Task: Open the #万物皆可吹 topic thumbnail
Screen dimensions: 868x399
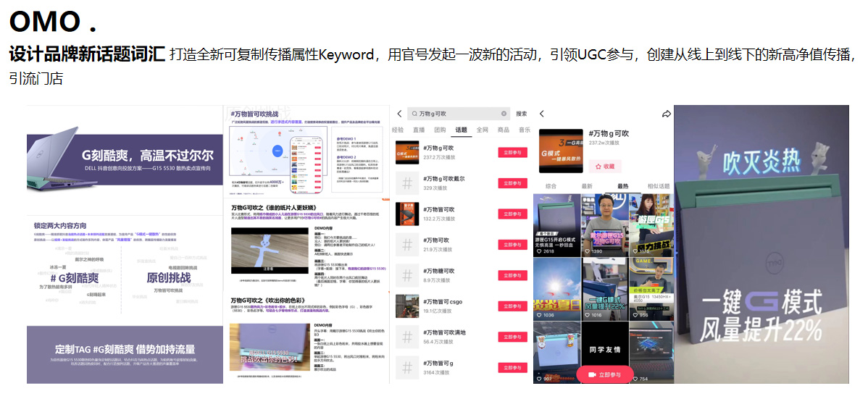Action: pyautogui.click(x=407, y=214)
